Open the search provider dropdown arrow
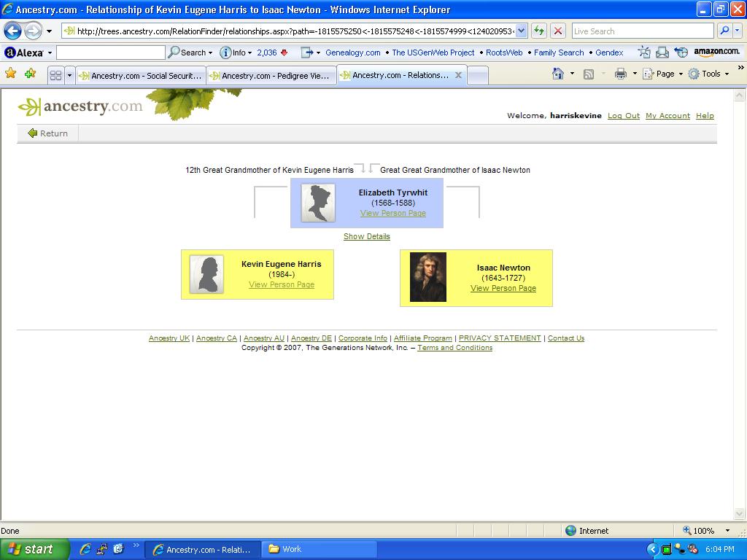747x560 pixels. (738, 31)
